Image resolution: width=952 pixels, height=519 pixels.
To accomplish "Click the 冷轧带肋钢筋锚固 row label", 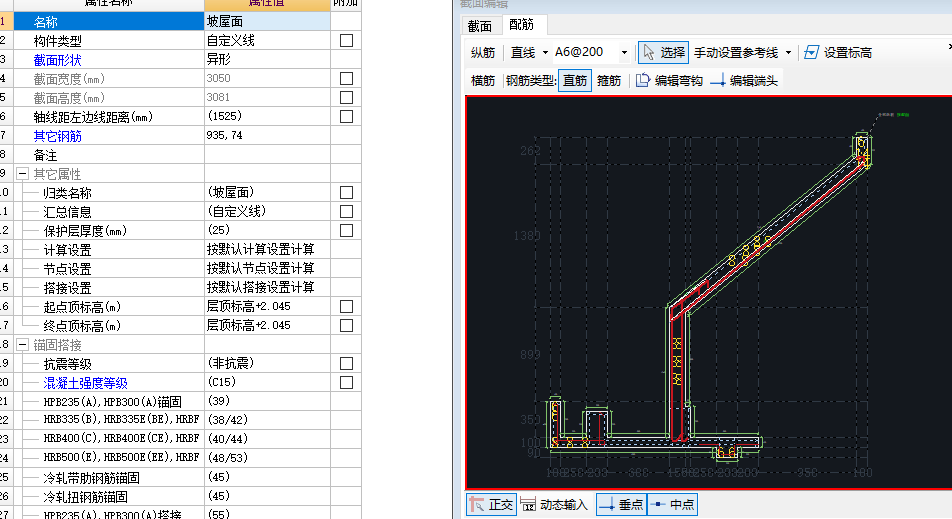I will coord(91,478).
